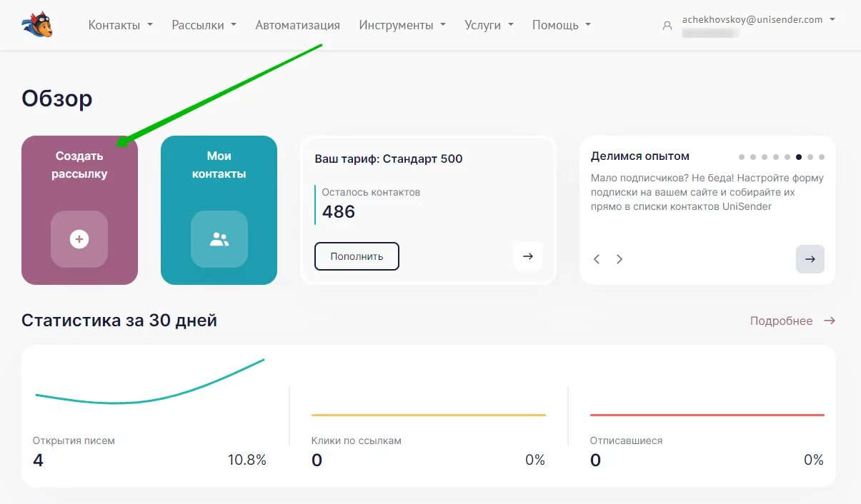The width and height of the screenshot is (861, 504).
Task: Click the Клики по ссылкам 0% value
Action: [x=535, y=460]
